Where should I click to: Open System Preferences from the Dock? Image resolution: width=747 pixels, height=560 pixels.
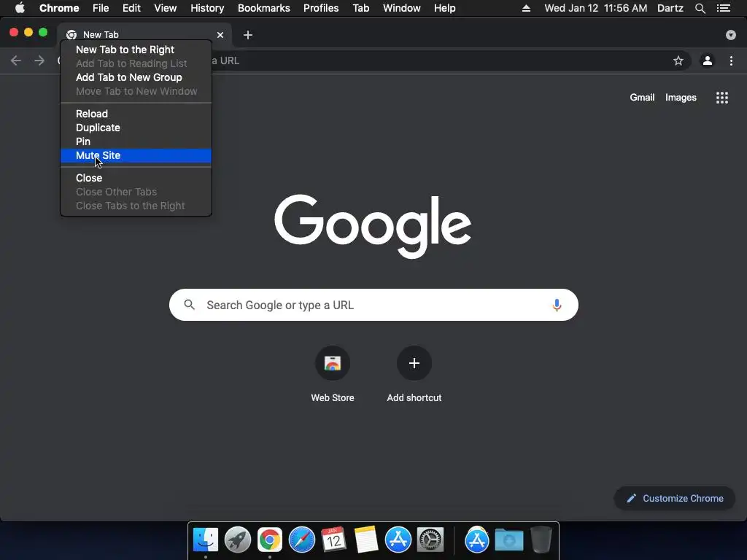pyautogui.click(x=430, y=540)
